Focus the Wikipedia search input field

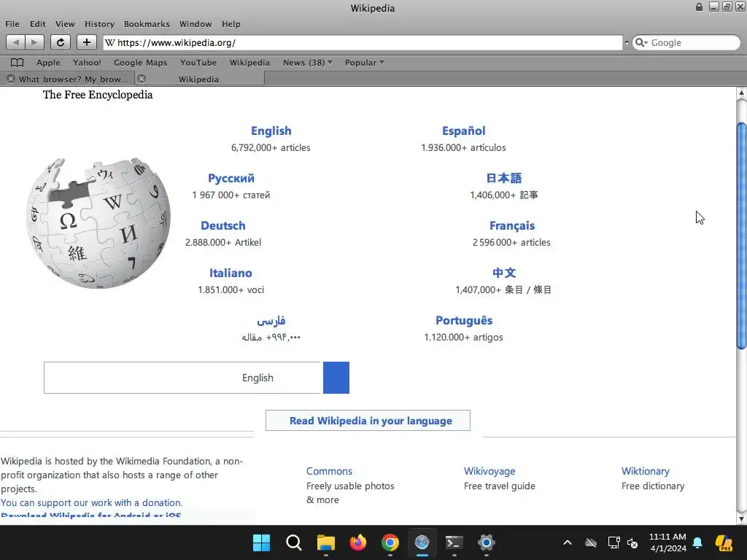coord(182,378)
